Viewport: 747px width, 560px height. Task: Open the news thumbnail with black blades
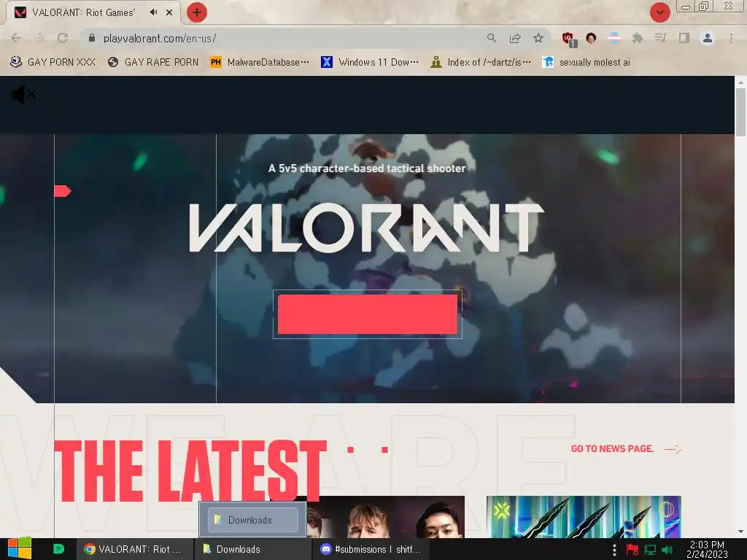584,517
